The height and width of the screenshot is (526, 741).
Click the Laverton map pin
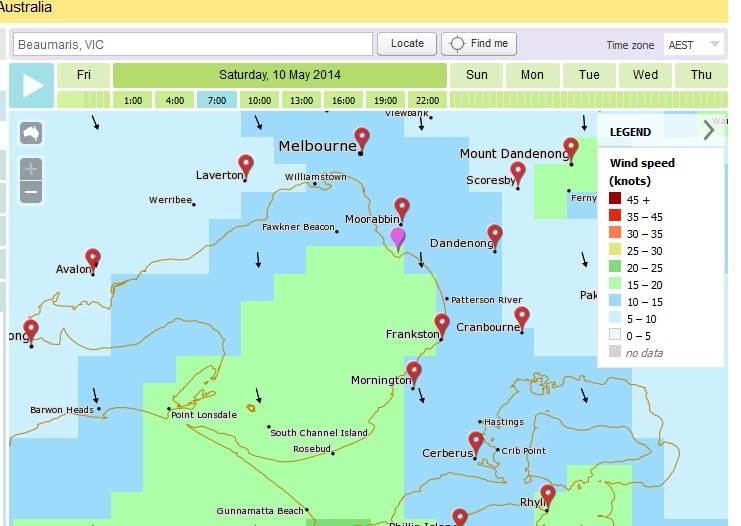[246, 165]
